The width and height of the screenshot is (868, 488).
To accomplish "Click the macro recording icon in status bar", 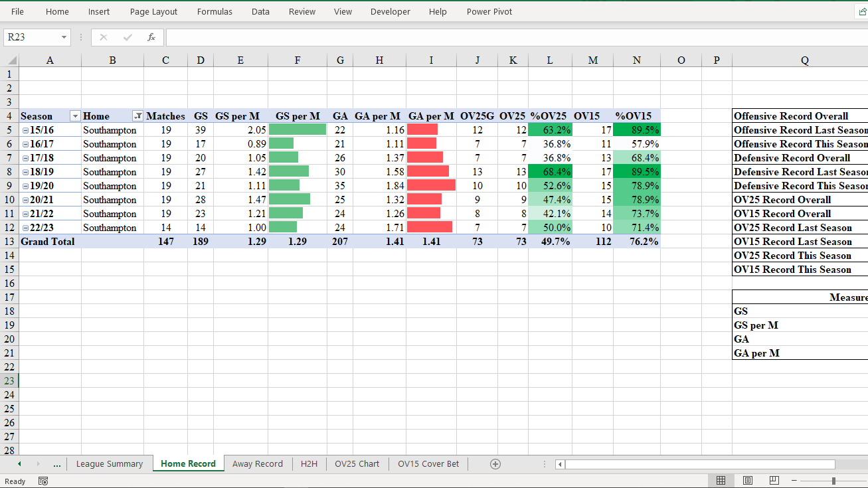I will (43, 481).
